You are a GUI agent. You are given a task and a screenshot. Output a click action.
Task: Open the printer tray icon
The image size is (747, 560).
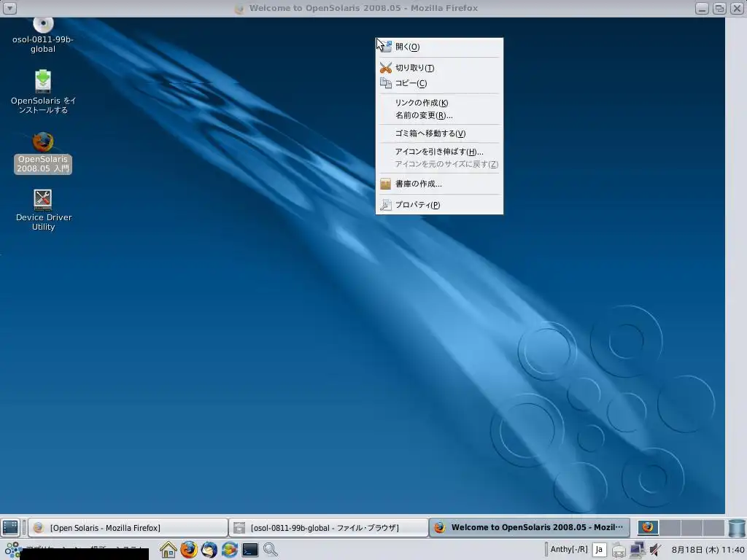click(619, 551)
